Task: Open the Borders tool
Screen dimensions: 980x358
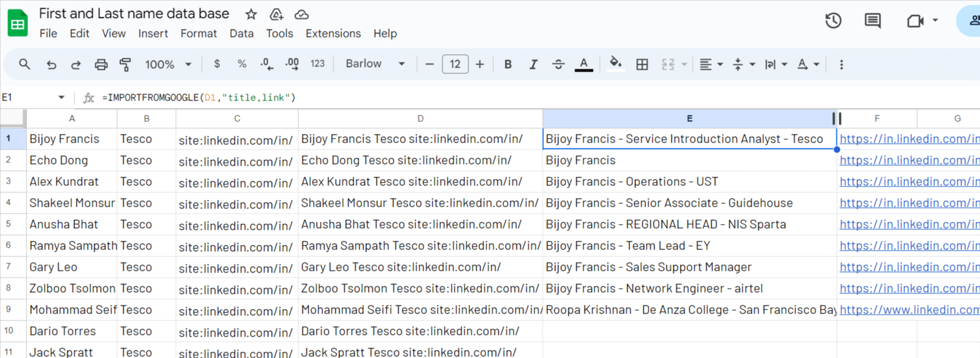Action: (x=642, y=65)
